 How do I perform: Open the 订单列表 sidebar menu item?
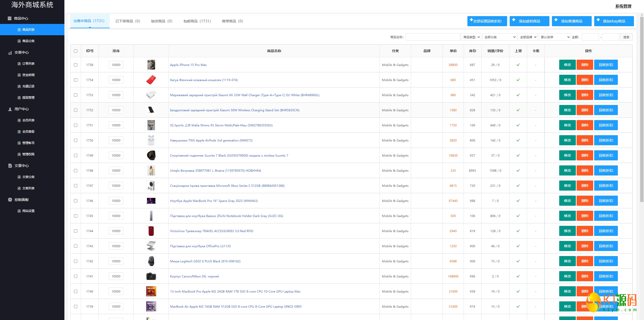pos(28,64)
